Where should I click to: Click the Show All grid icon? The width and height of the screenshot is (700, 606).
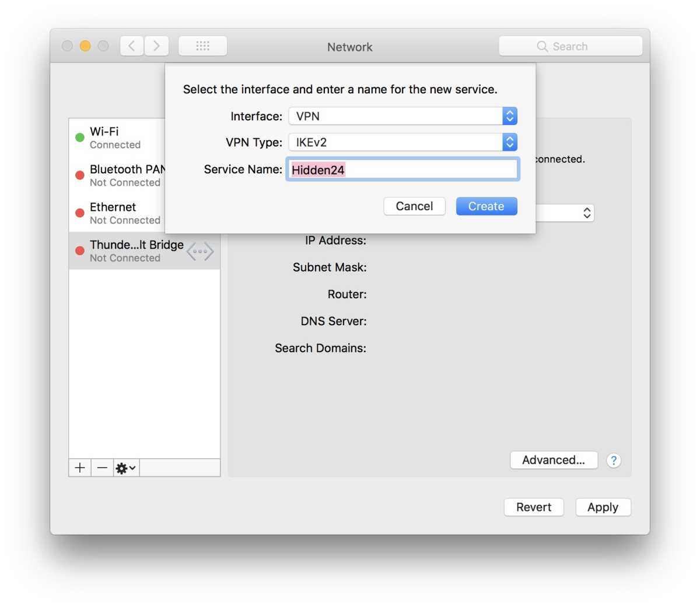click(x=202, y=46)
